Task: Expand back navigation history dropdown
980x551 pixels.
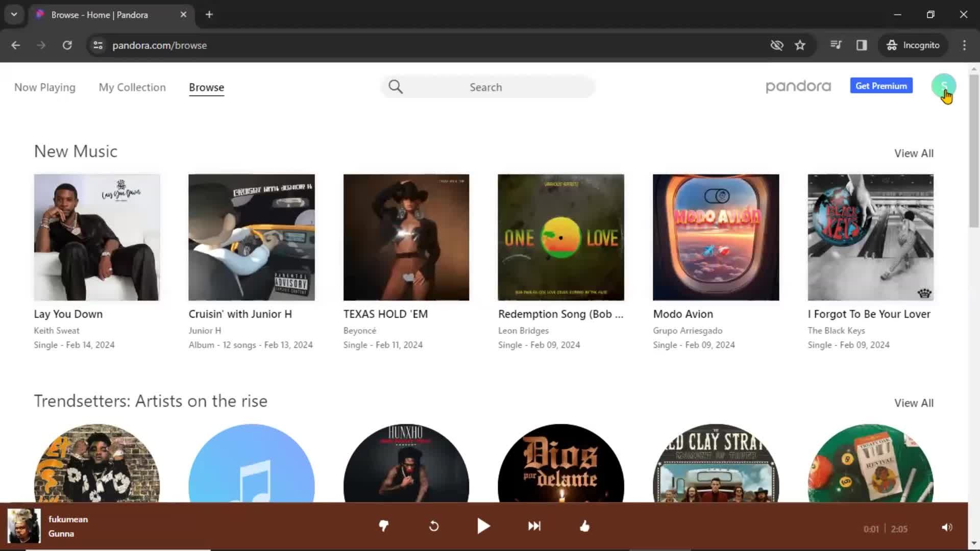Action: pos(15,45)
